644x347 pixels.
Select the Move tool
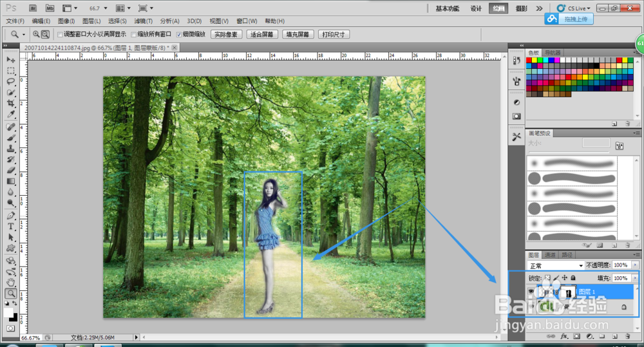pyautogui.click(x=11, y=60)
